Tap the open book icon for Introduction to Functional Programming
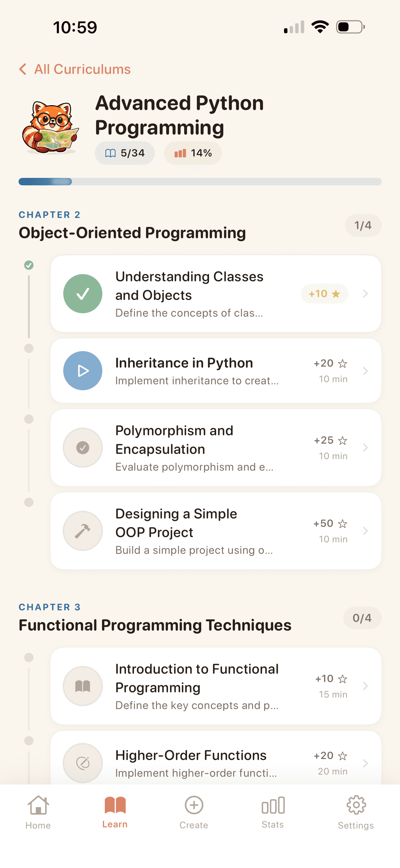400x868 pixels. [82, 686]
